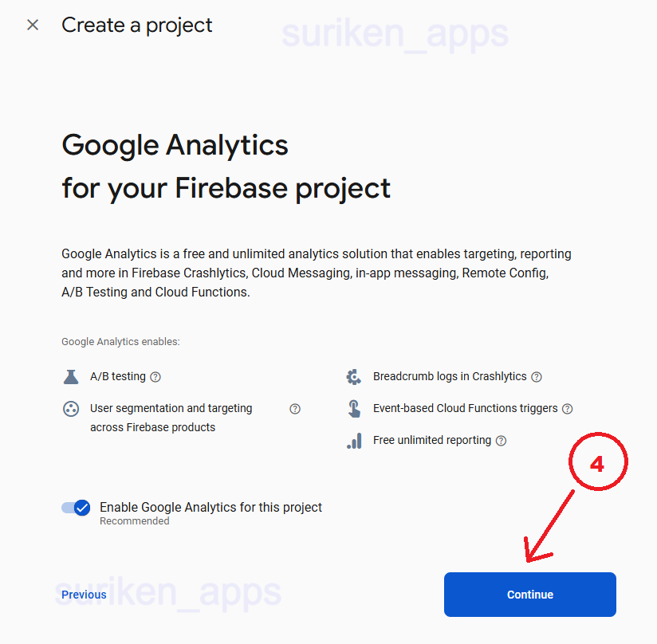
Task: Disable the Google Analytics toggle switch
Action: [x=77, y=508]
